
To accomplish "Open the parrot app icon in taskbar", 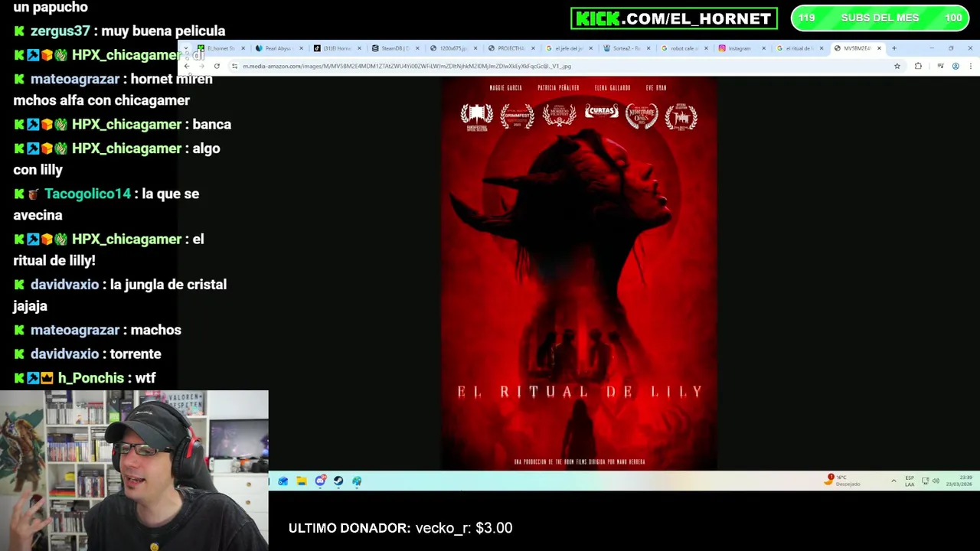I will click(357, 481).
